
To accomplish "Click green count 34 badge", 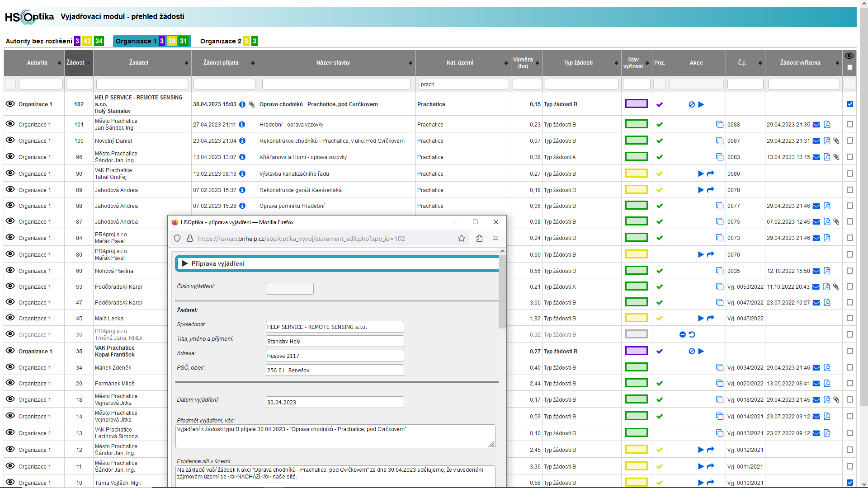I will pos(99,41).
